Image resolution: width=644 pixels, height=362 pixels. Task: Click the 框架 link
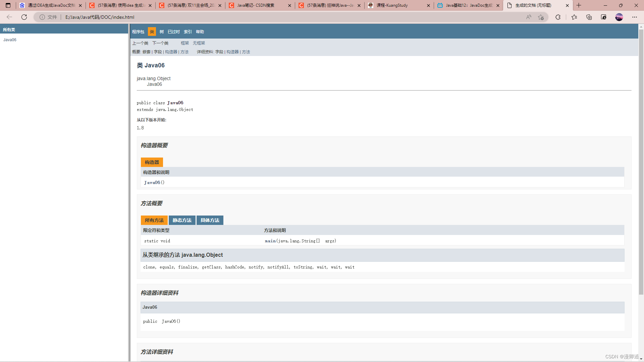[x=185, y=43]
